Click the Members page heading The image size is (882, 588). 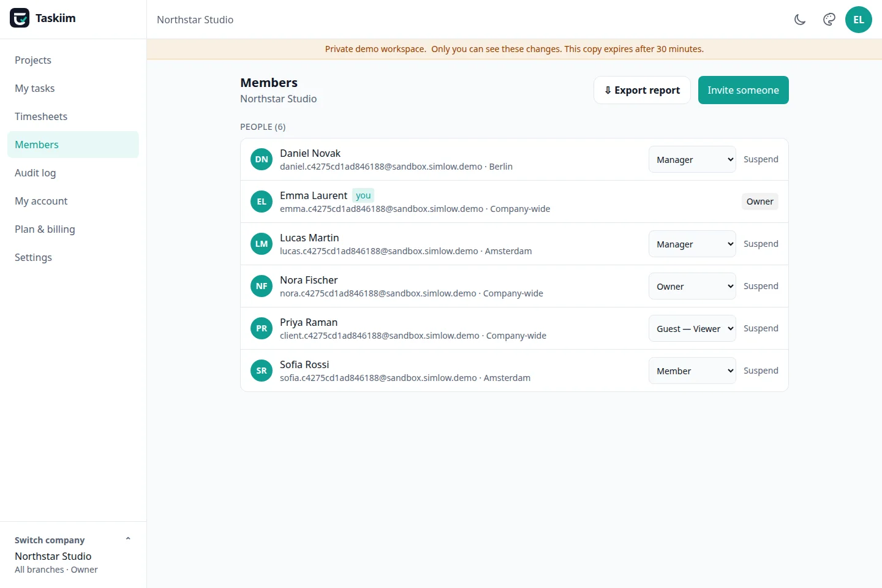click(x=269, y=83)
